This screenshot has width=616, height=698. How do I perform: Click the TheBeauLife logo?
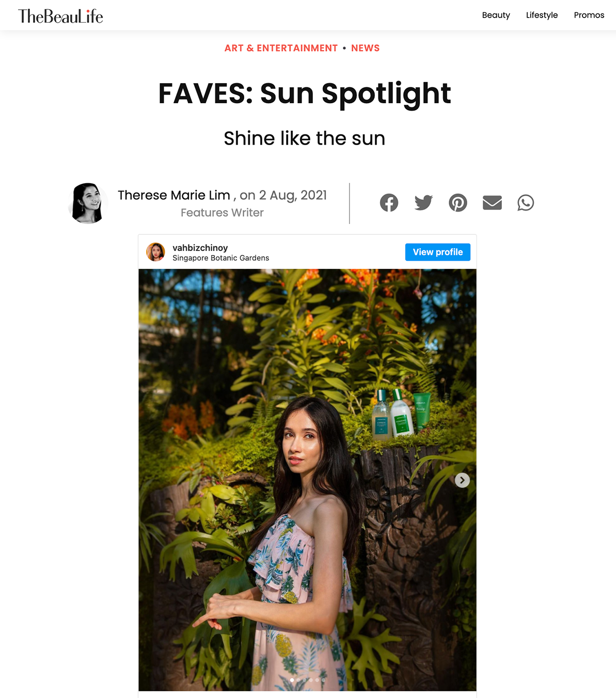(60, 16)
